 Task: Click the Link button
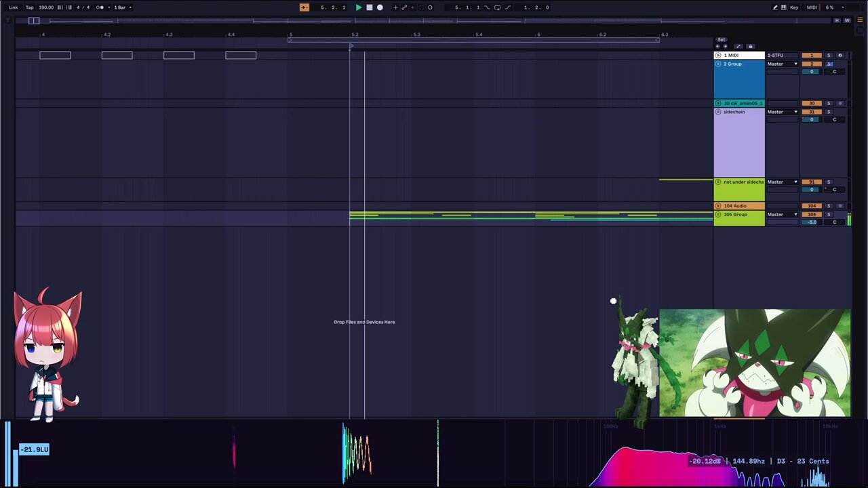pos(13,7)
